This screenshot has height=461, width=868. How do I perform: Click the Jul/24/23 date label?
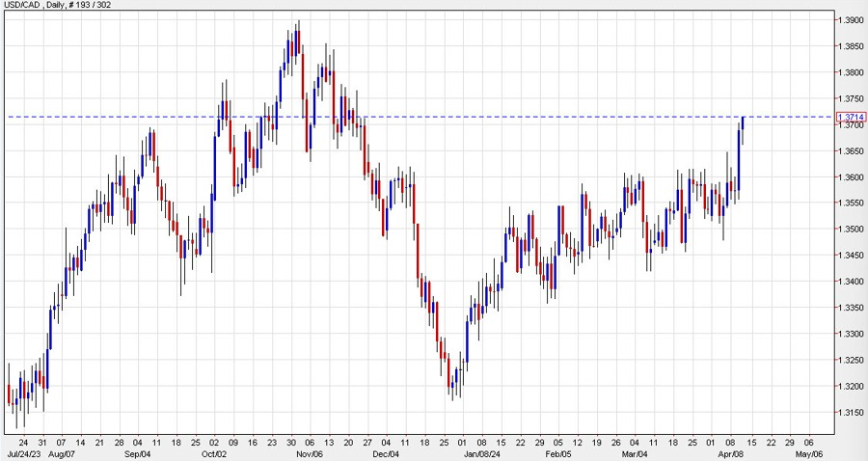coord(22,454)
